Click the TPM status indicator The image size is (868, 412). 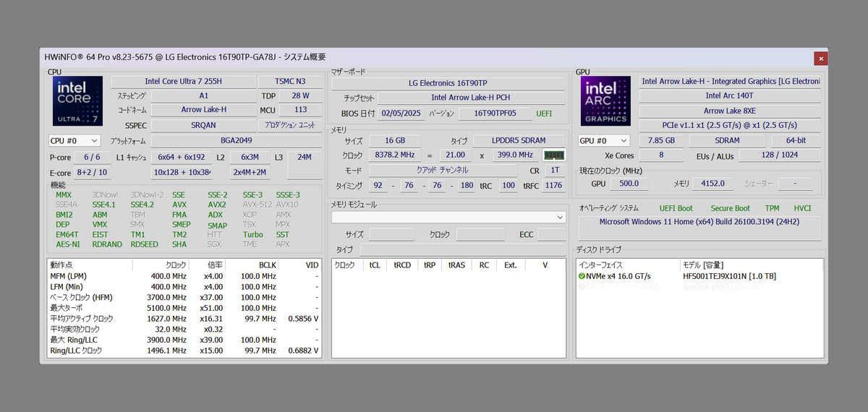772,208
